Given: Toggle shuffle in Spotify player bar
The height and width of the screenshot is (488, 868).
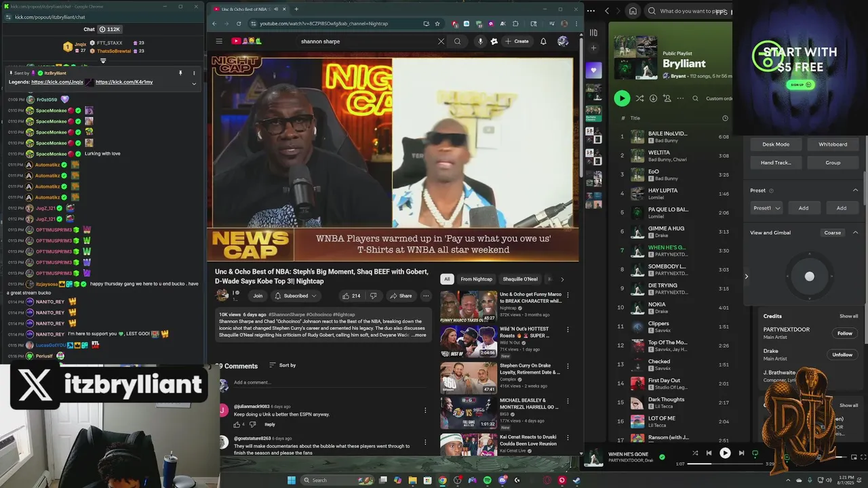Looking at the screenshot, I should (x=694, y=453).
